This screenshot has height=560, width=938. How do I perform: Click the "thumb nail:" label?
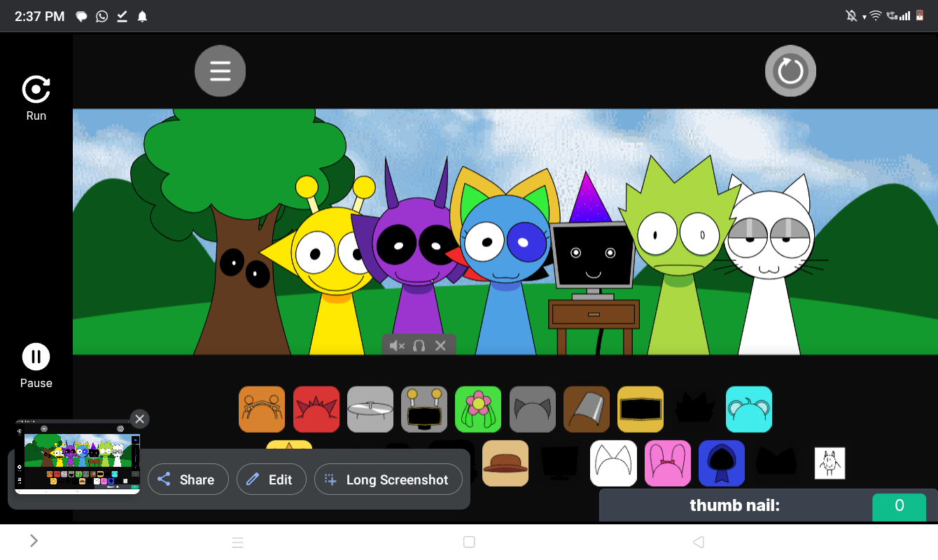[734, 505]
